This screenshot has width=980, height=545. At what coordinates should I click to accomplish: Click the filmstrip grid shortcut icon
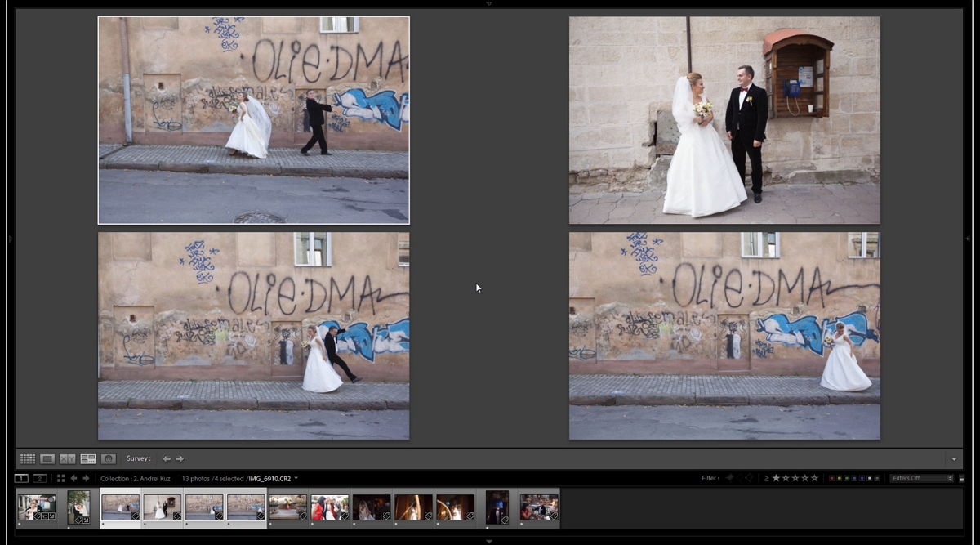coord(61,478)
